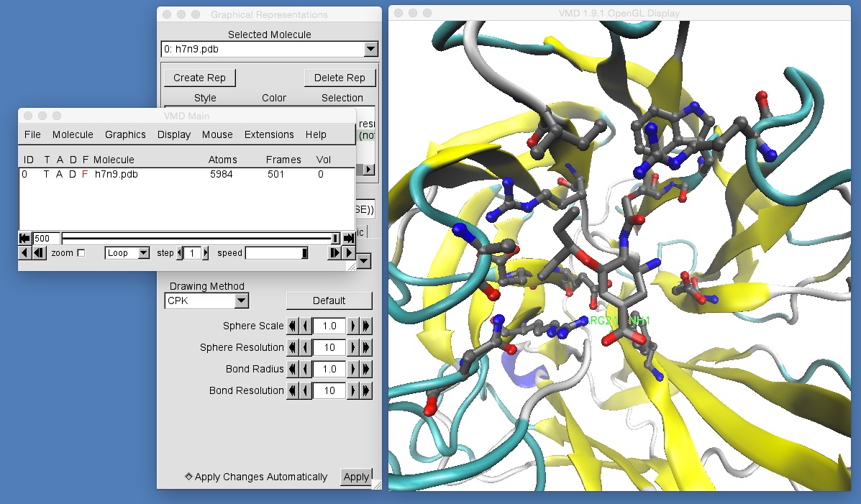Open the Extensions menu

tap(269, 134)
